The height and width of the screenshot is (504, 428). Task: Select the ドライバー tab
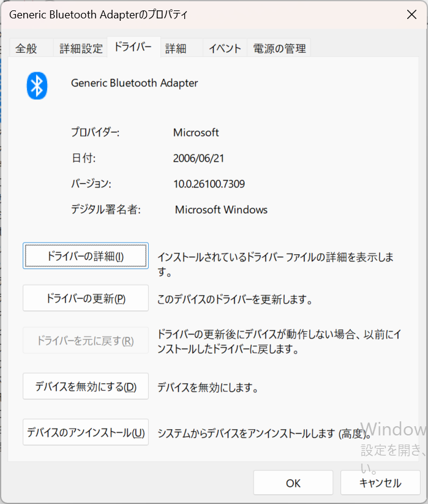pos(133,48)
